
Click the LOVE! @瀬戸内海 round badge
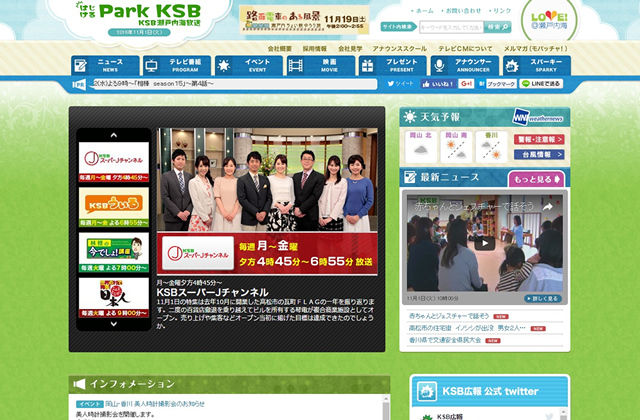click(x=549, y=20)
